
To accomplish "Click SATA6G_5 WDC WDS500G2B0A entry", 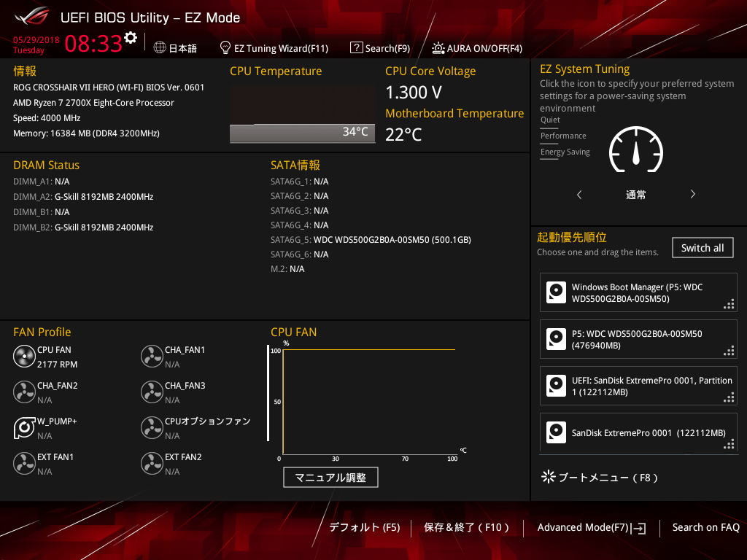I will 371,239.
